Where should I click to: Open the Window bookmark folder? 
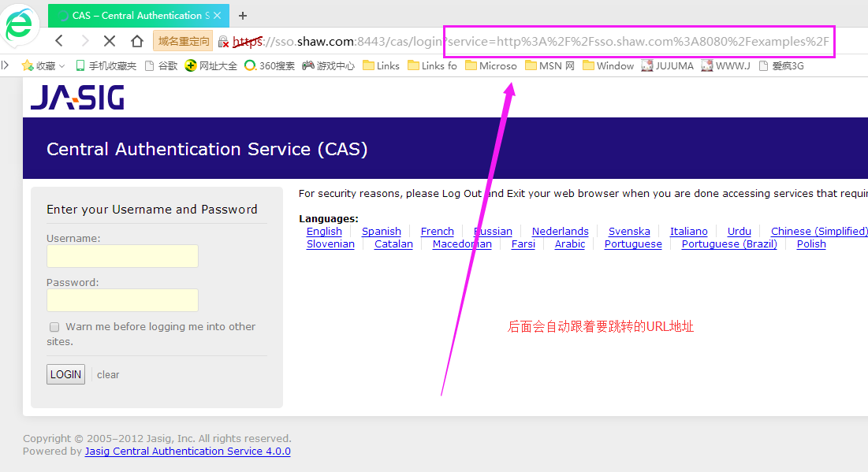(608, 66)
